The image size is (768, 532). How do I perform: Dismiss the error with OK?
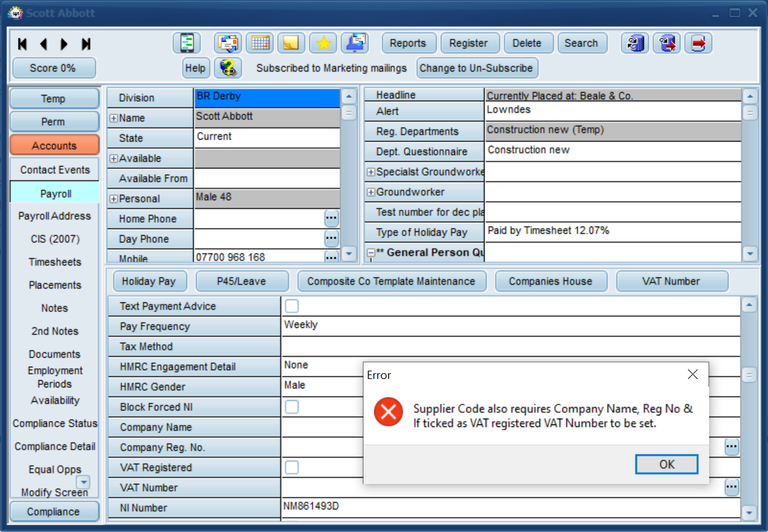pos(666,464)
